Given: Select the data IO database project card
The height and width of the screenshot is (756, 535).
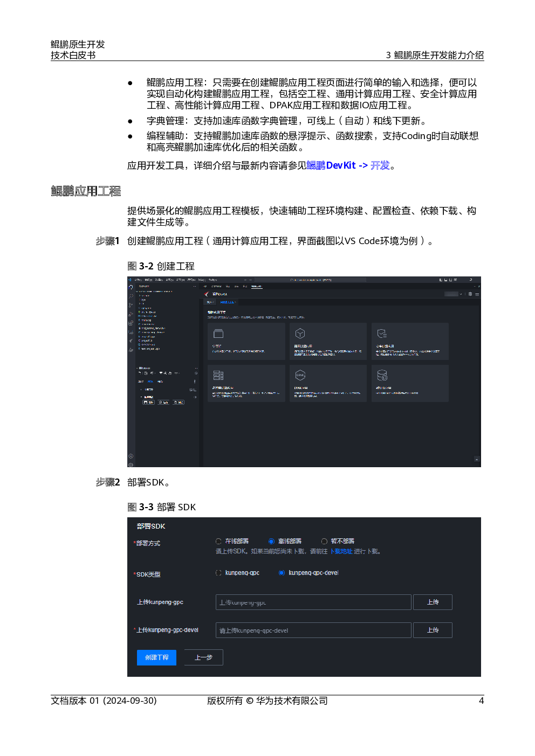Looking at the screenshot, I should [x=410, y=383].
